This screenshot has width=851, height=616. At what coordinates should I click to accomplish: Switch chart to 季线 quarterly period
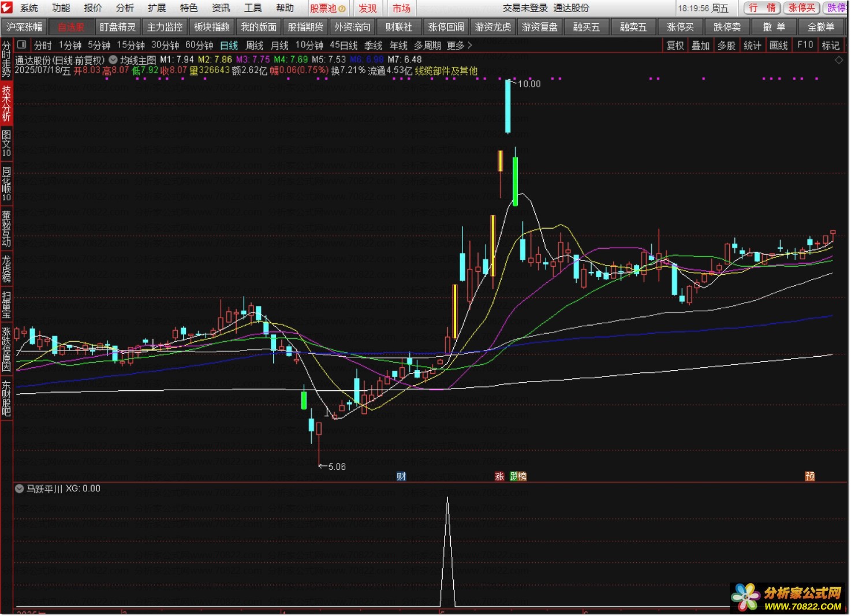click(x=373, y=45)
